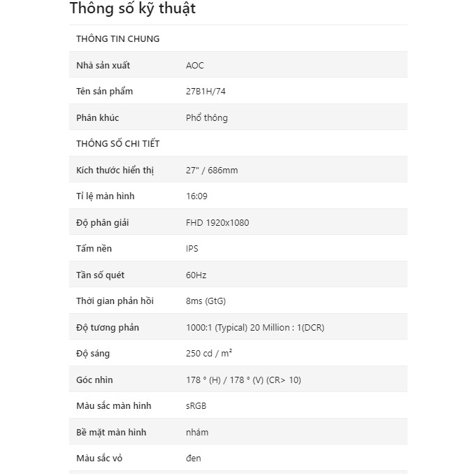Select the "Độ tương phản" row label
The height and width of the screenshot is (476, 476).
107,327
